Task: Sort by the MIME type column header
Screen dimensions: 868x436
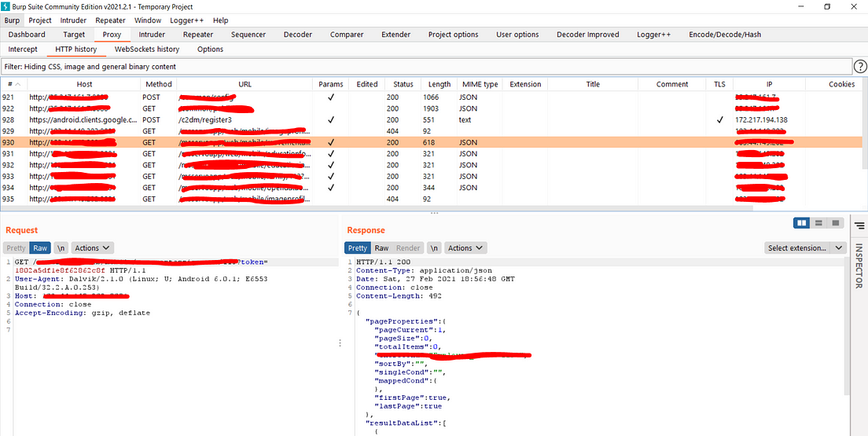Action: 480,84
